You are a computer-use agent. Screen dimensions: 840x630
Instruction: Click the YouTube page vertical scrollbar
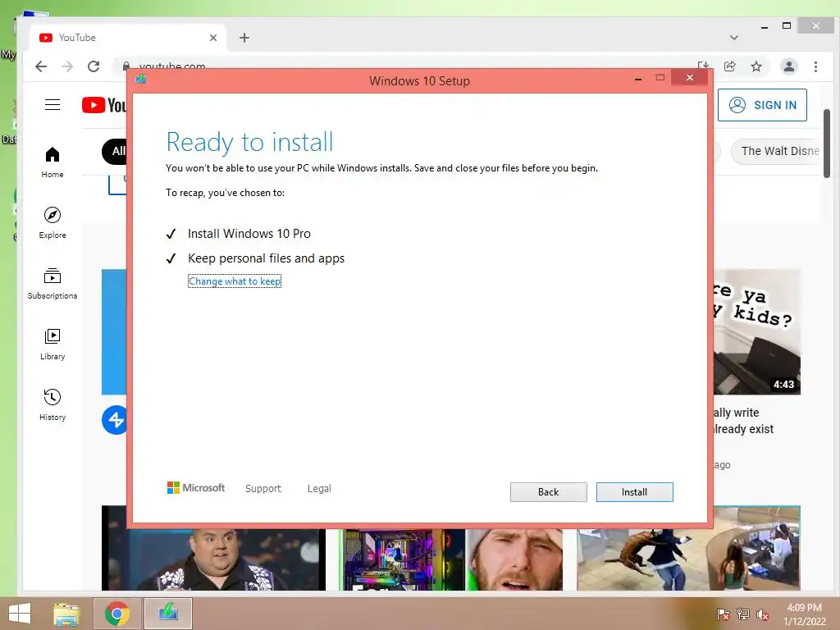click(827, 144)
